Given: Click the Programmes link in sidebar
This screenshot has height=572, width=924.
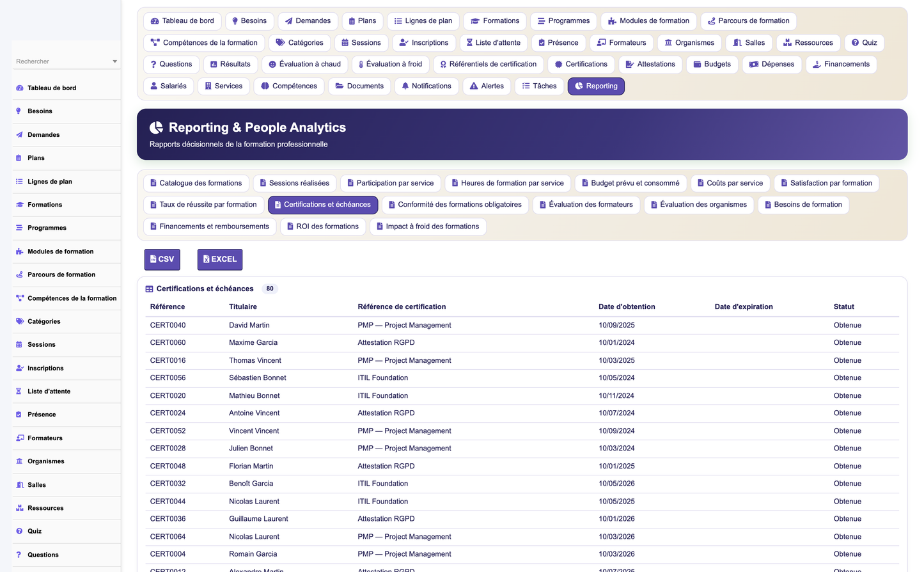Looking at the screenshot, I should [x=47, y=228].
